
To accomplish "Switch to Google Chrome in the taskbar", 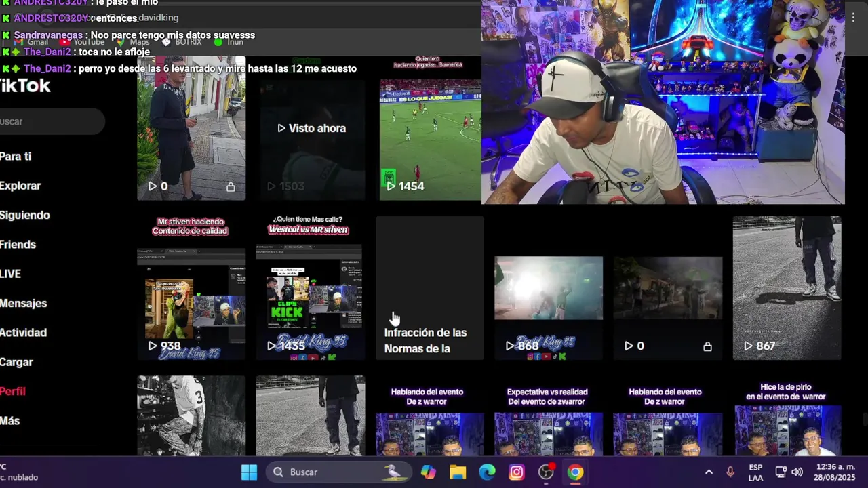I will tap(575, 472).
